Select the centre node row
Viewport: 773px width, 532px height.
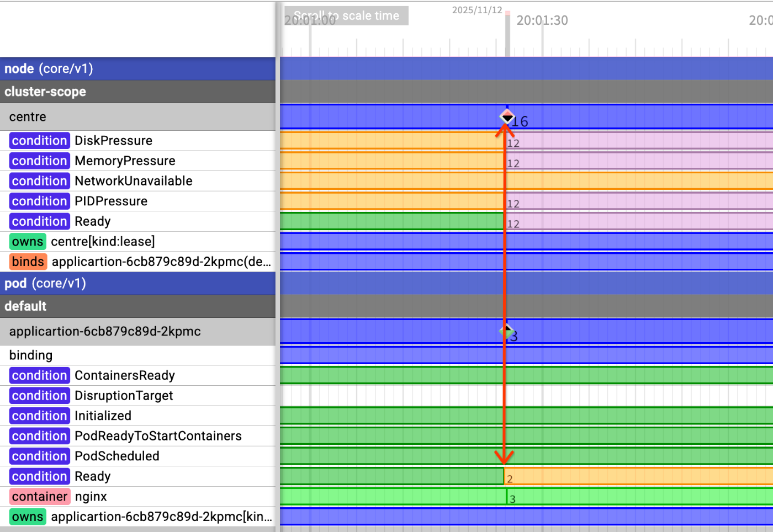tap(137, 117)
